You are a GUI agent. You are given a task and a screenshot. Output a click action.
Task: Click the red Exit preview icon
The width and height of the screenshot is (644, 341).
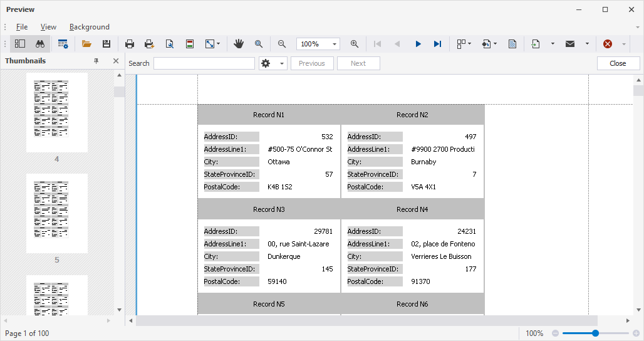click(x=608, y=43)
